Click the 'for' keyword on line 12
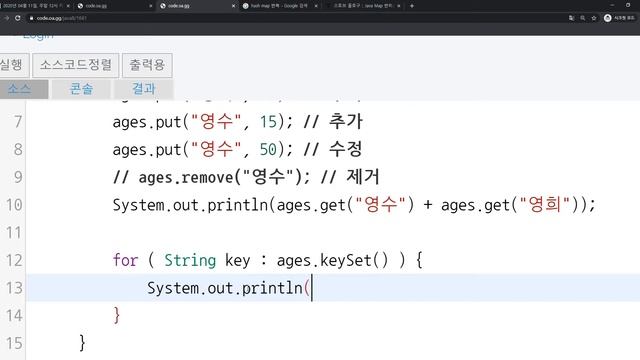The height and width of the screenshot is (360, 640). click(x=125, y=260)
